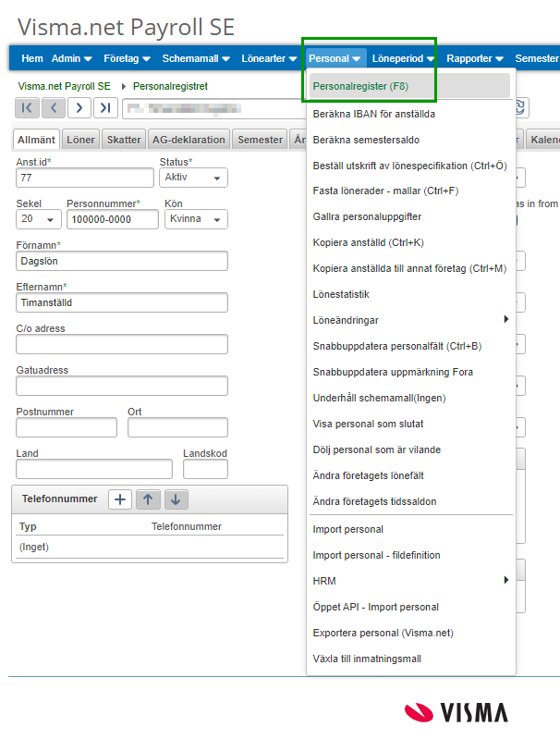
Task: Click the Personnummer input field
Action: point(113,219)
